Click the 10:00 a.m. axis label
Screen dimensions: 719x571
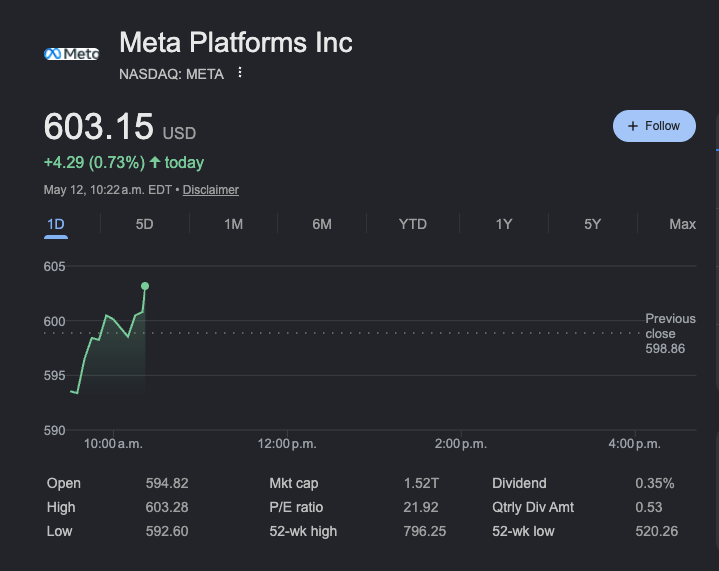(113, 444)
